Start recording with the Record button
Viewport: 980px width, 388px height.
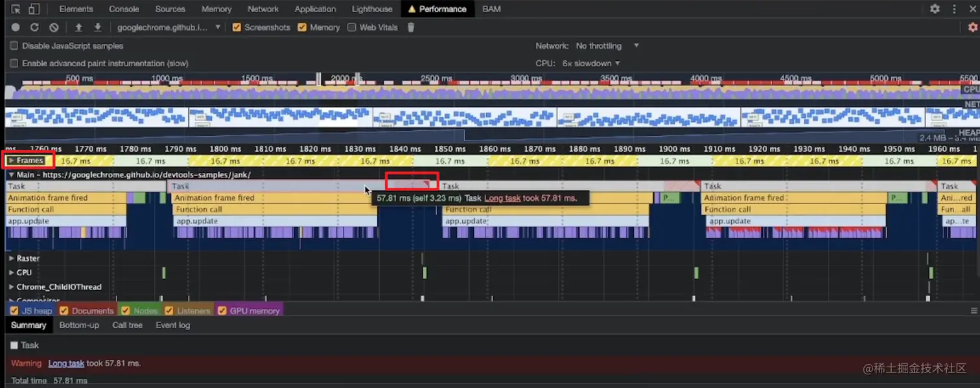point(16,27)
